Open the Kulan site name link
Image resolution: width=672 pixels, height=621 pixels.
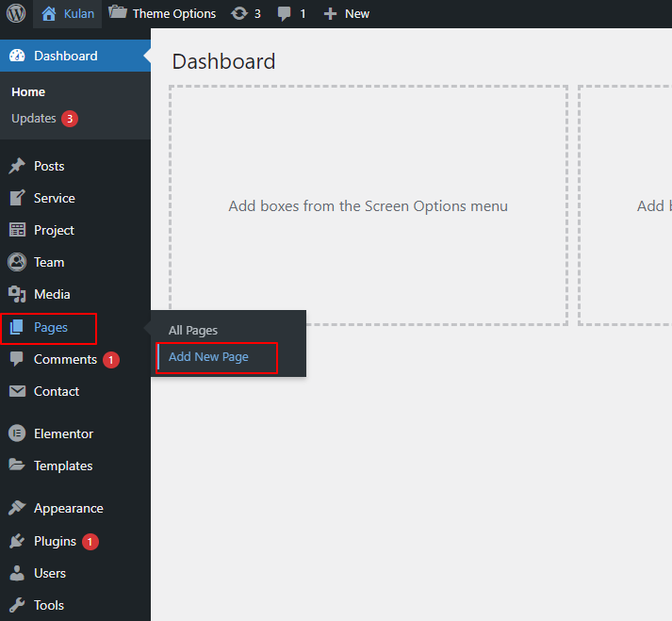click(79, 14)
